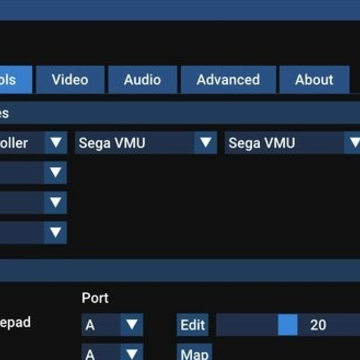
Task: Switch to the Video tab
Action: (70, 80)
